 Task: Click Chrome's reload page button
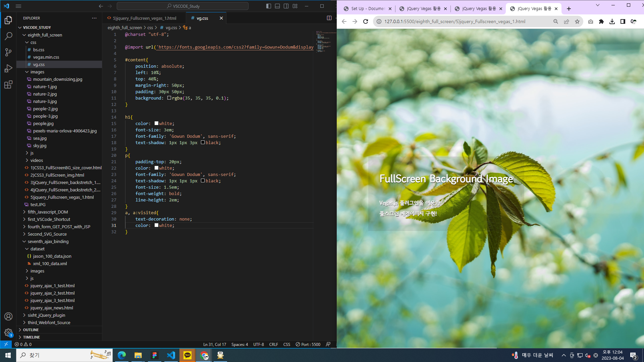point(366,21)
